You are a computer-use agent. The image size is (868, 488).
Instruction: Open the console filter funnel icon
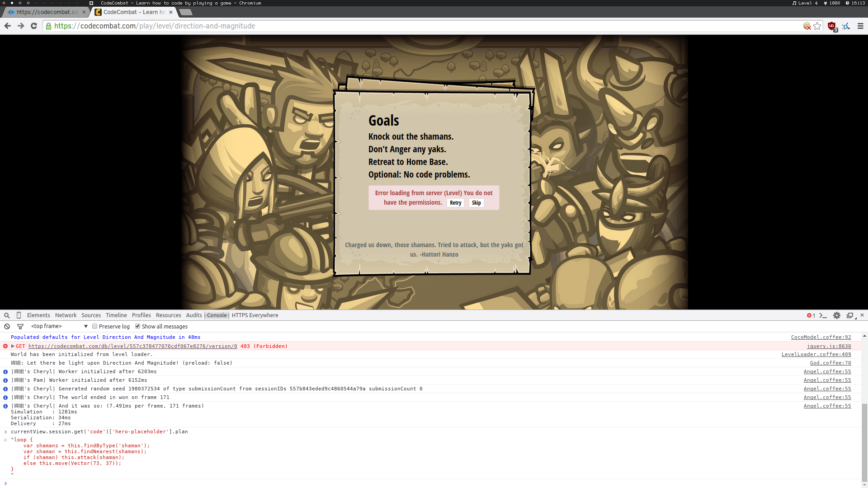[20, 326]
